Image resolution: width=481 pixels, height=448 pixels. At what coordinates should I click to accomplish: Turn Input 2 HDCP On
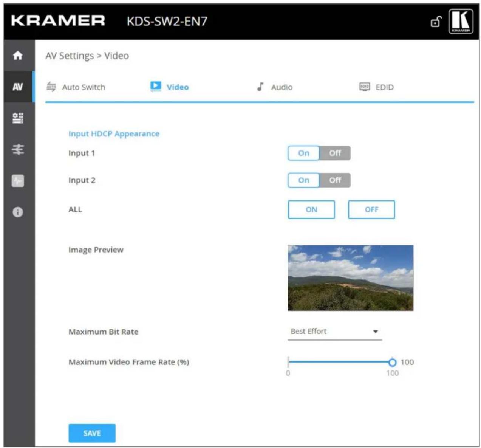pos(304,180)
